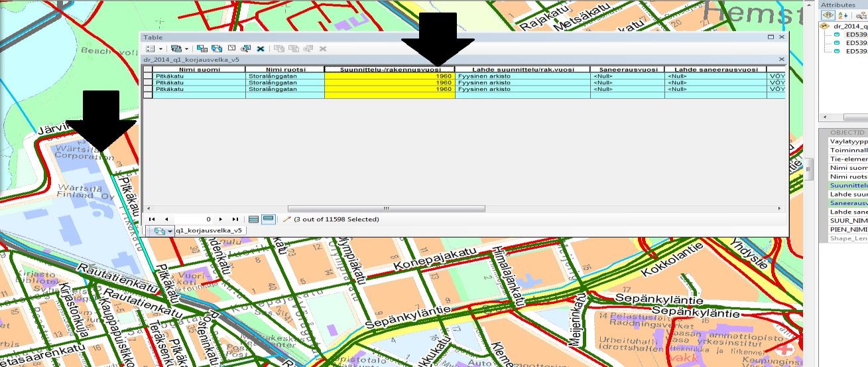This screenshot has height=367, width=868.
Task: Click Suunnittelu-/rakennusvuosi column header
Action: tap(389, 69)
